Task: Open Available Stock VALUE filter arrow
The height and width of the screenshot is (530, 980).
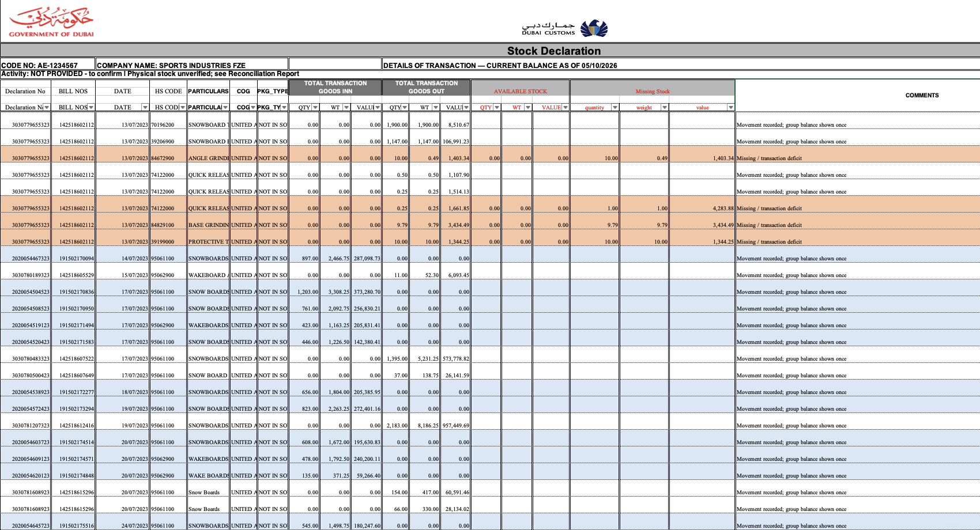Action: (x=566, y=107)
